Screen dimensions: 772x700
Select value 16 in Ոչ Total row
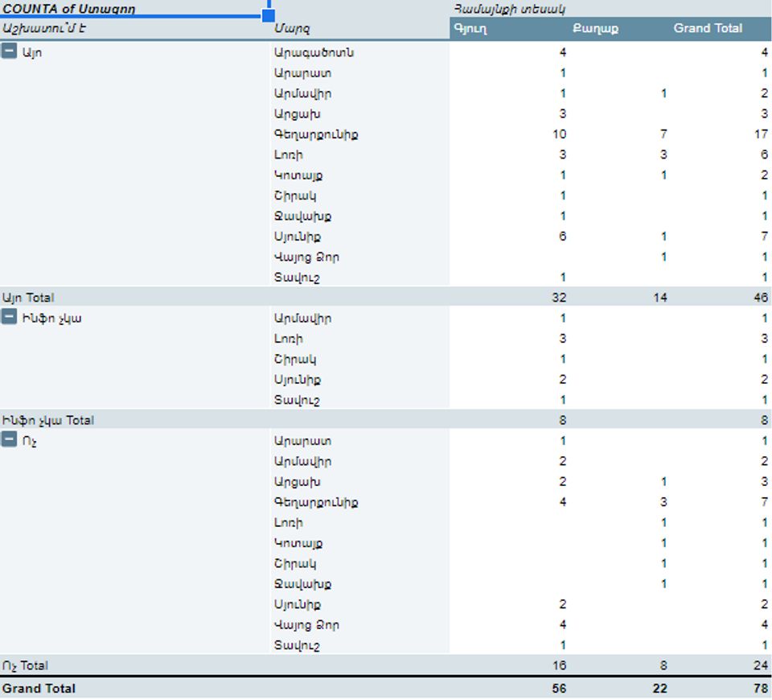pos(560,665)
